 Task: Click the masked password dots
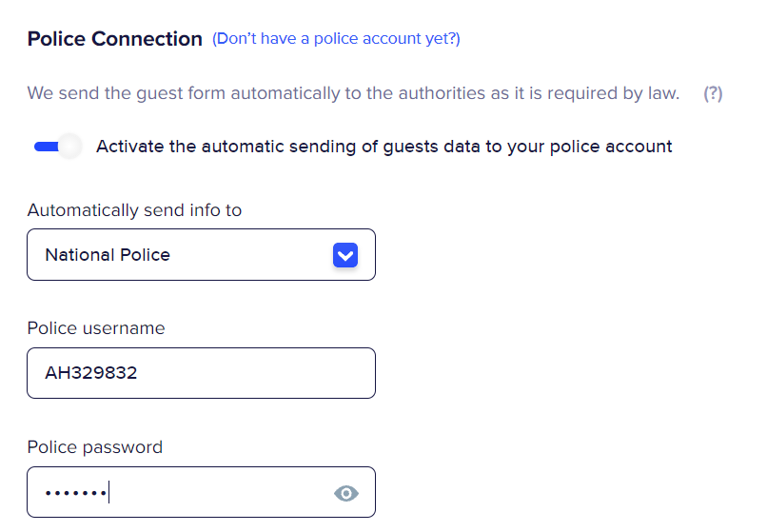pyautogui.click(x=74, y=493)
